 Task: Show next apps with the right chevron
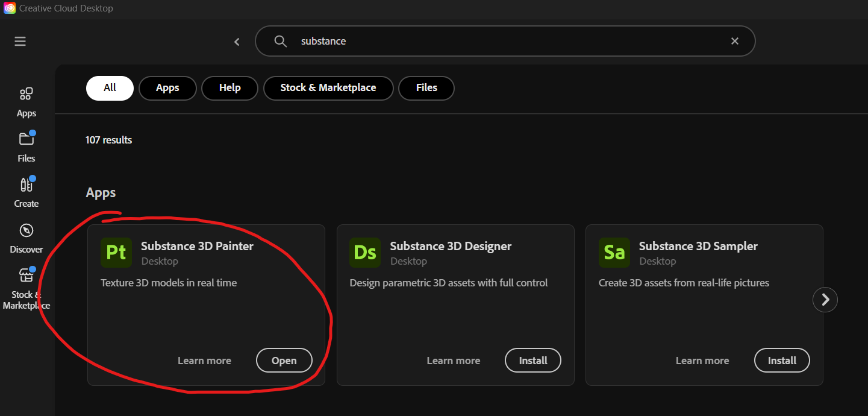point(825,299)
